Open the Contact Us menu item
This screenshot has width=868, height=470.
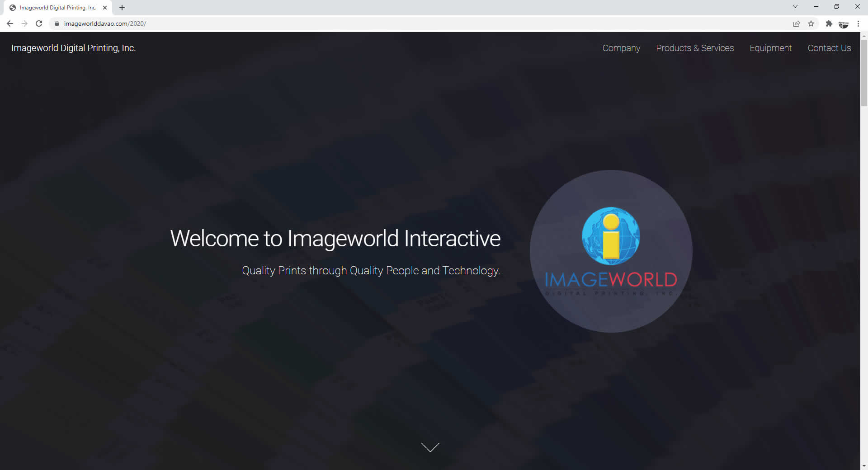tap(829, 48)
